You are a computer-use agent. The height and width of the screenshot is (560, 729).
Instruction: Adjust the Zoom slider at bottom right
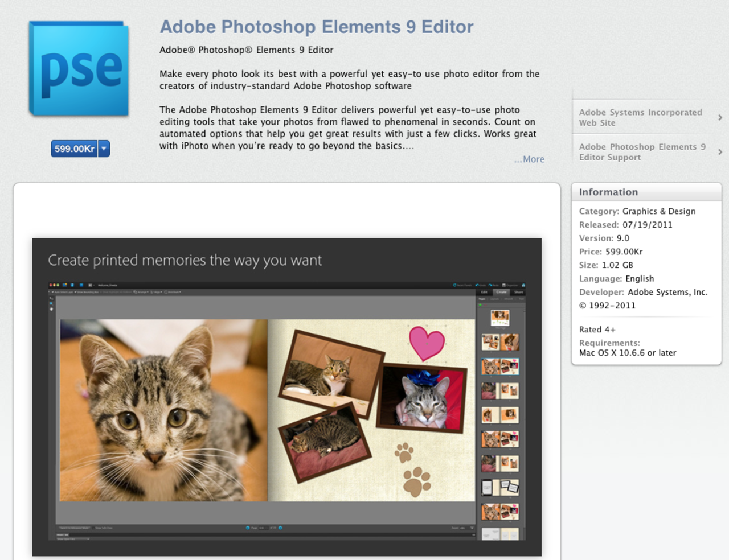pos(465,528)
